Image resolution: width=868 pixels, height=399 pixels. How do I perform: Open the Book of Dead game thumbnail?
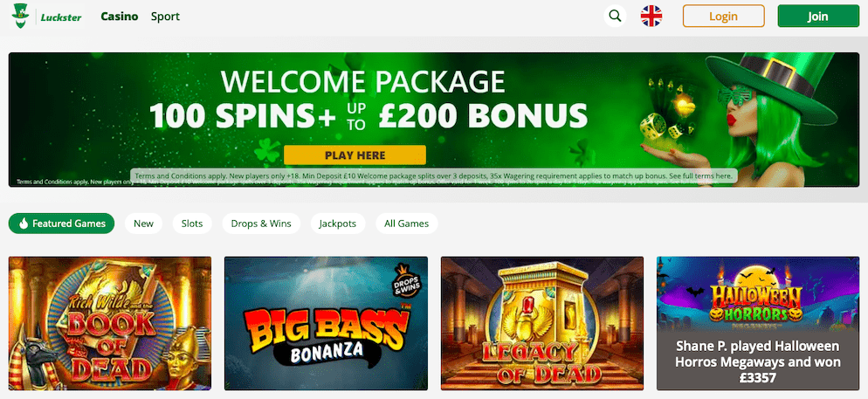click(x=110, y=323)
